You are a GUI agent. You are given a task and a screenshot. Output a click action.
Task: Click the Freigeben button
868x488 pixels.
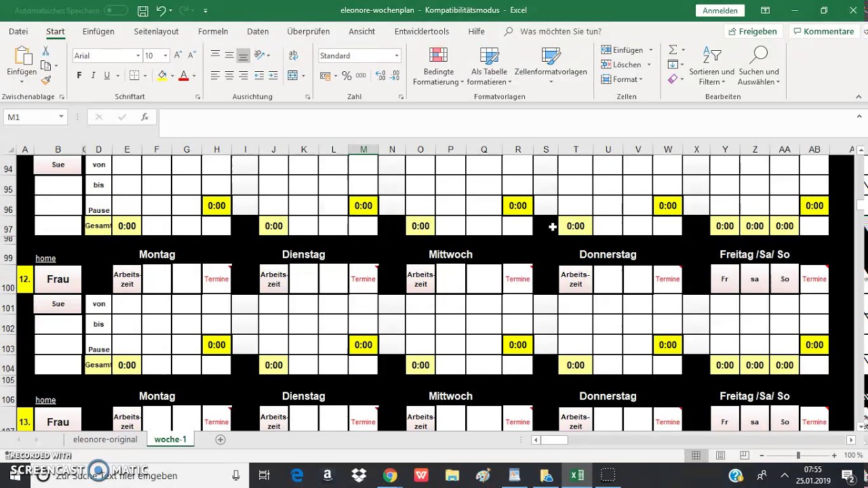coord(752,31)
